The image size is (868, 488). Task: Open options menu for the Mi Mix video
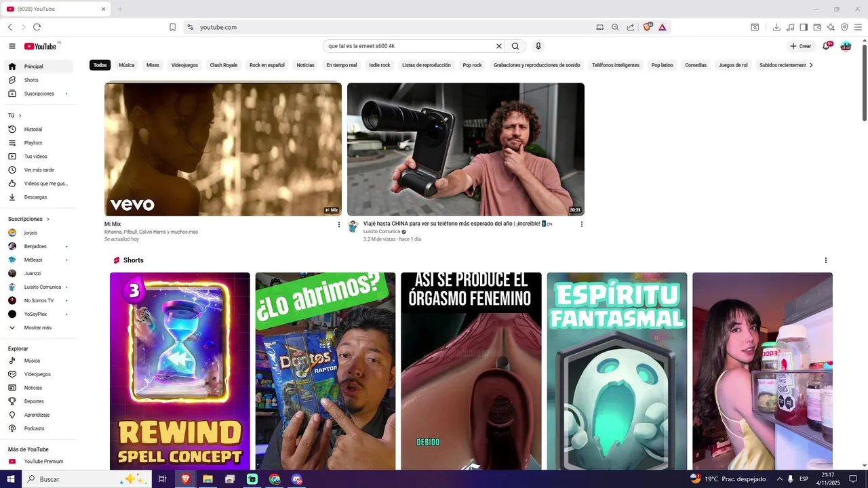click(x=339, y=224)
